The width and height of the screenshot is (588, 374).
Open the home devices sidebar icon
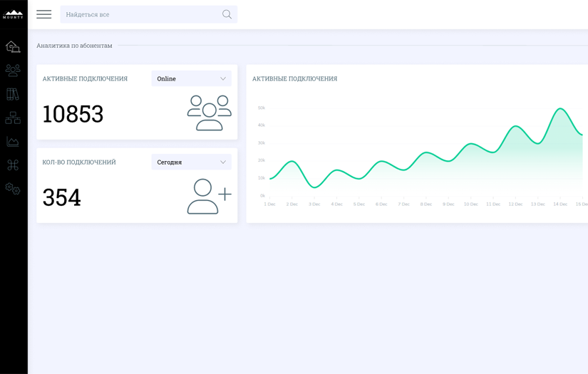[13, 46]
